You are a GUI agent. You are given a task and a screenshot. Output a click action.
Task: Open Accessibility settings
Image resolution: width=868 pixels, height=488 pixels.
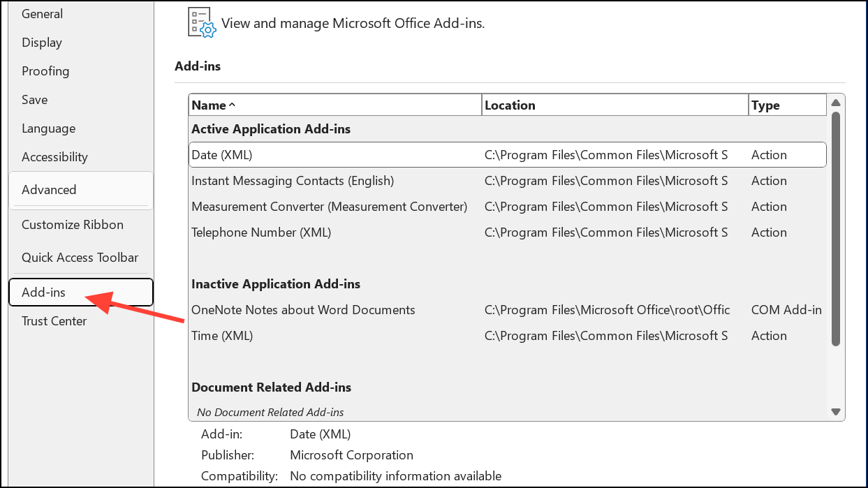[54, 157]
